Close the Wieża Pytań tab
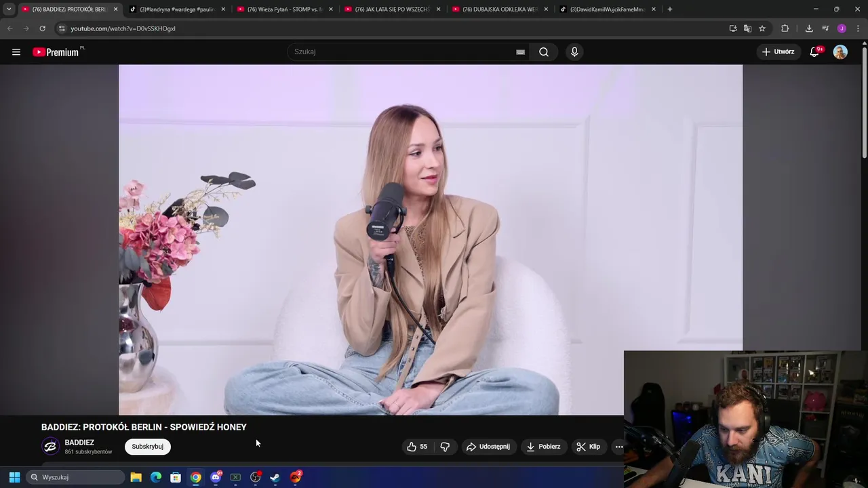The image size is (868, 488). coord(331,9)
